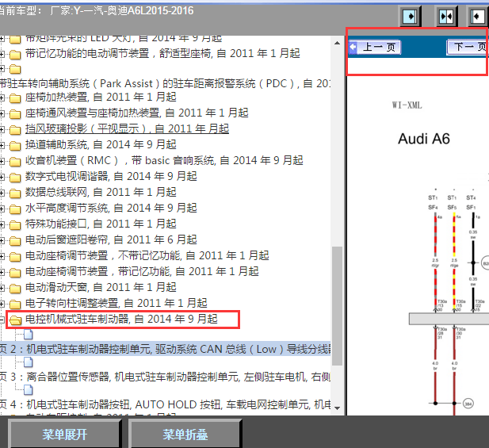Expand the 收音机装置 (RMC) node
Viewport: 489px width, 448px height.
(2, 161)
